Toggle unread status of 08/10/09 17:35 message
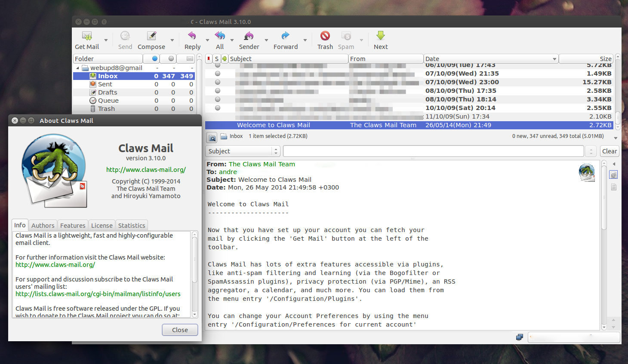Screen dimensions: 628x364 click(218, 91)
